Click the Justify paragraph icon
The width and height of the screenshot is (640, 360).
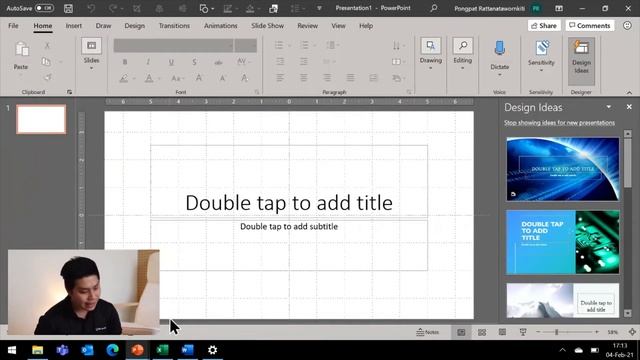tap(350, 78)
